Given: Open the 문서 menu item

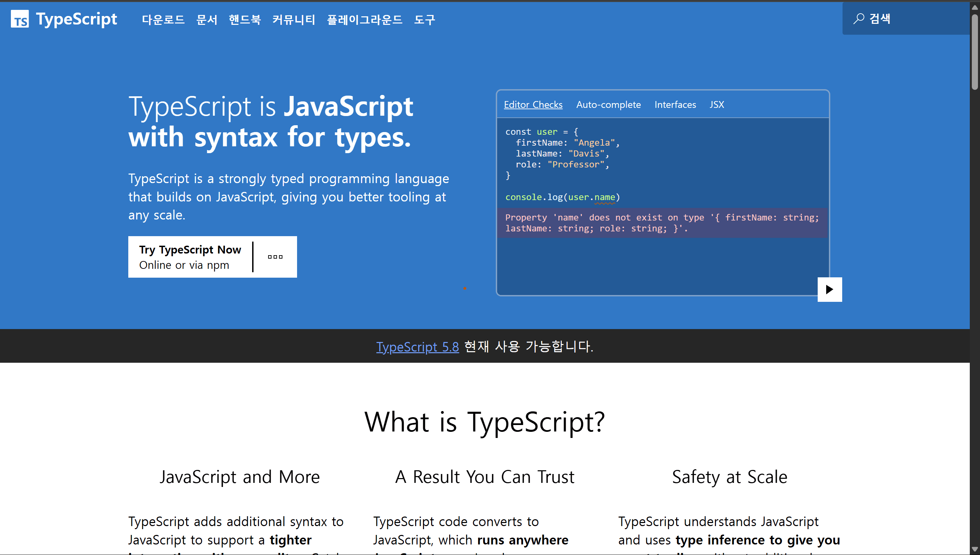Looking at the screenshot, I should 207,19.
